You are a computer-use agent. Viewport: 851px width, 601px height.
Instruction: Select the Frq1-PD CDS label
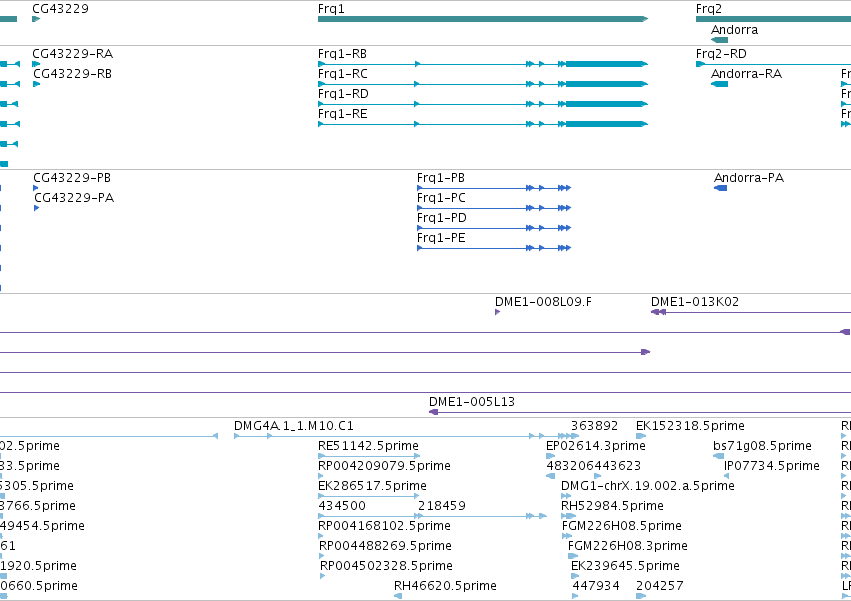pyautogui.click(x=442, y=218)
